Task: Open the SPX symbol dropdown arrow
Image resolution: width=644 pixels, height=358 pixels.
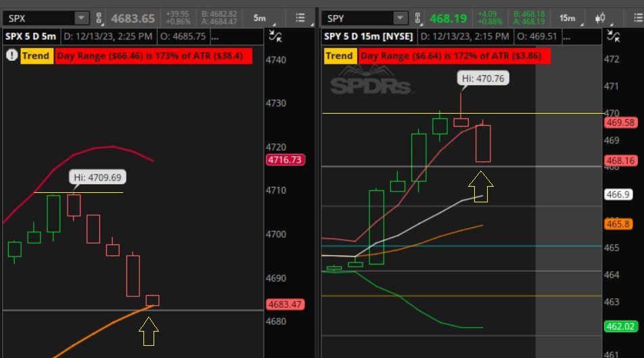Action: 81,18
